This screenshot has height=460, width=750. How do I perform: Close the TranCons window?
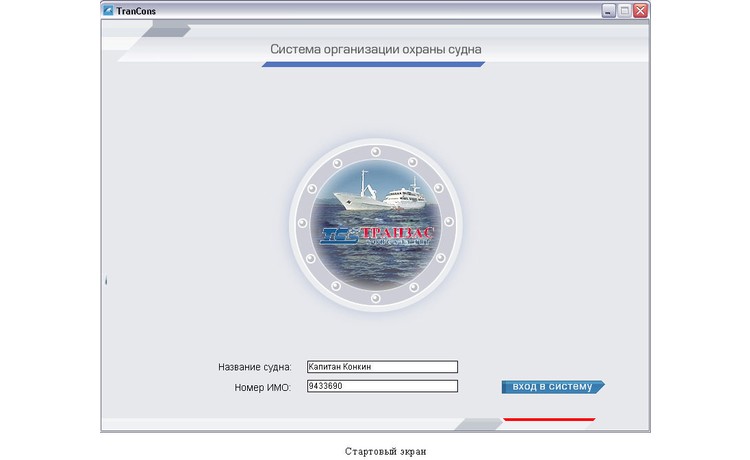640,11
